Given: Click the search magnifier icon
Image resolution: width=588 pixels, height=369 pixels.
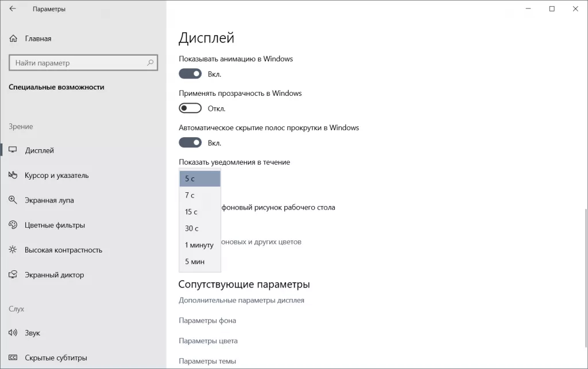Looking at the screenshot, I should (150, 63).
